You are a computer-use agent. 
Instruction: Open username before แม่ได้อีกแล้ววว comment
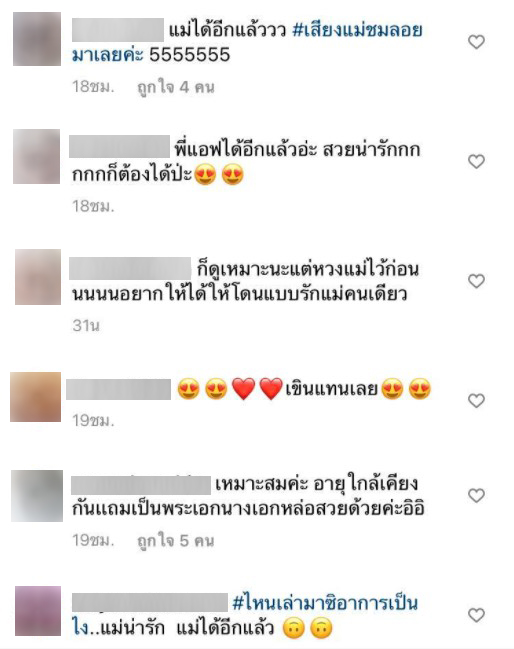(118, 30)
